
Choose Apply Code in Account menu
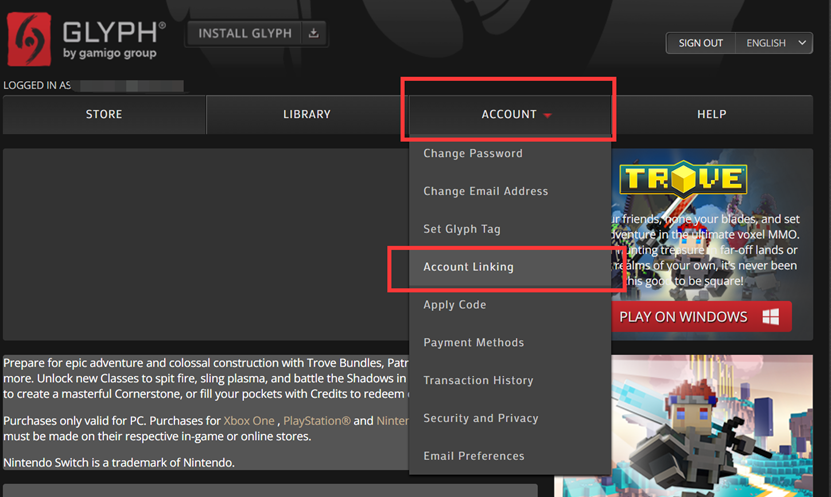(510, 305)
